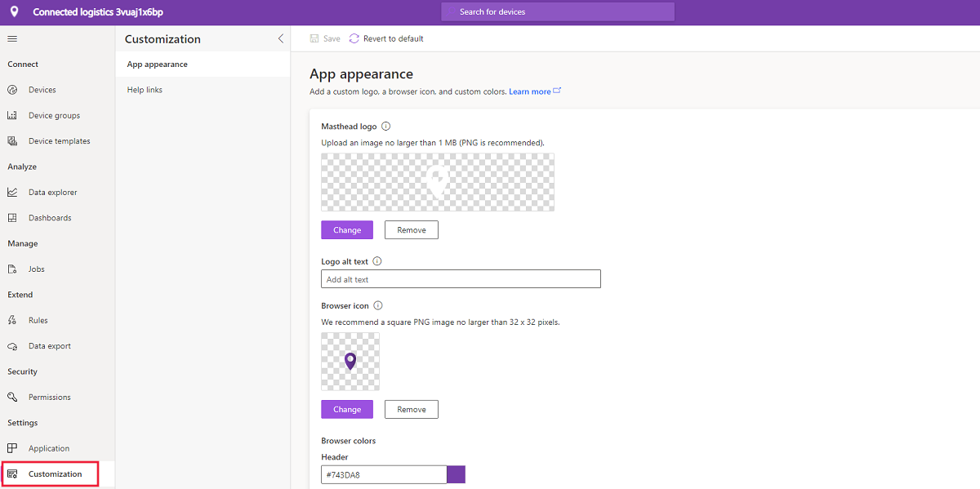Click the info icon beside Browser icon
The image size is (980, 489).
click(x=378, y=306)
